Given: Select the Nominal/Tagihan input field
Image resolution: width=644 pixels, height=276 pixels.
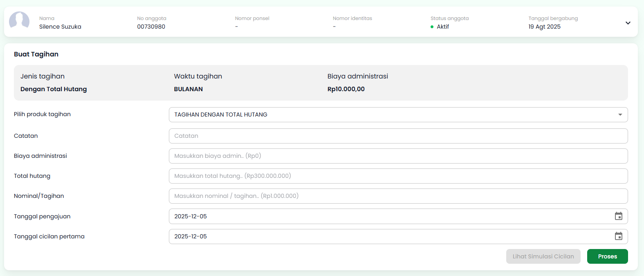Looking at the screenshot, I should [398, 196].
